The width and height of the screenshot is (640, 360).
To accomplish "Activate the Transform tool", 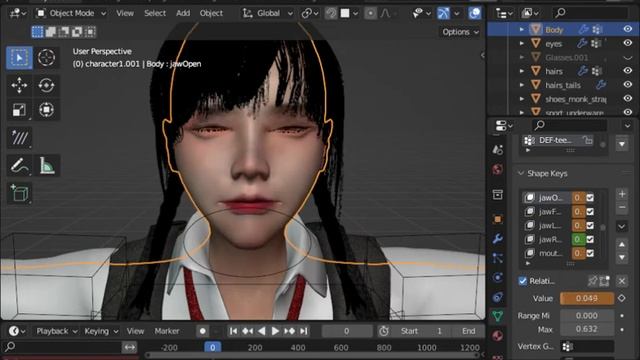I will coord(47,110).
